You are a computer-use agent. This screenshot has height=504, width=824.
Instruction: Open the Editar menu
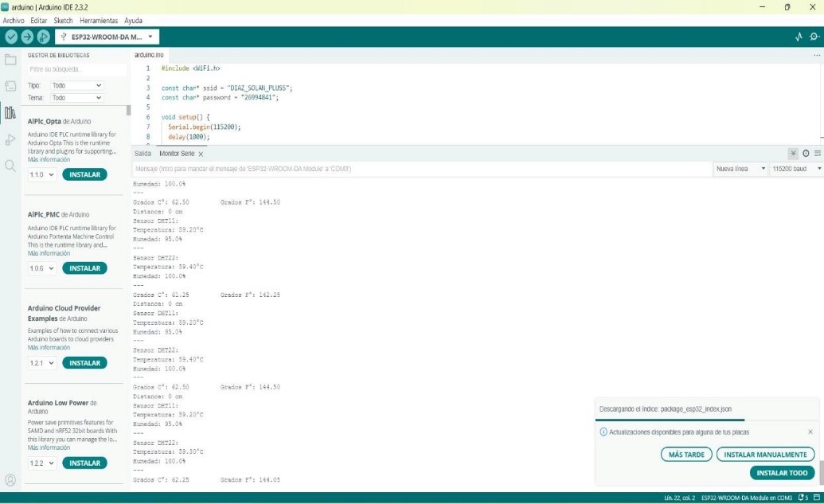click(39, 21)
